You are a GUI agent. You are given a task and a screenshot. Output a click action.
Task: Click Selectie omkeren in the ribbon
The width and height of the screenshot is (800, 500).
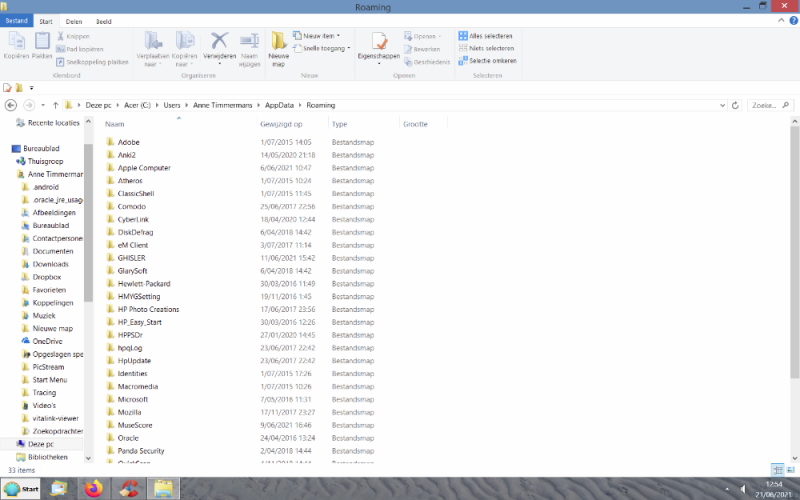tap(487, 60)
